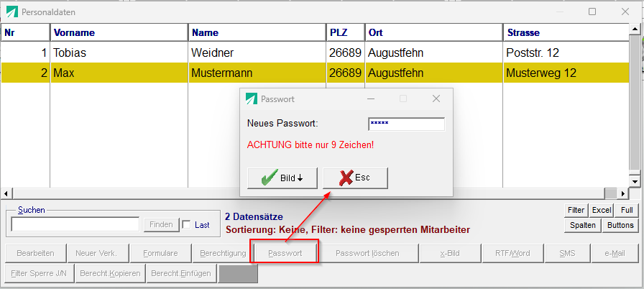Sort by the Vorname column header

[x=119, y=32]
